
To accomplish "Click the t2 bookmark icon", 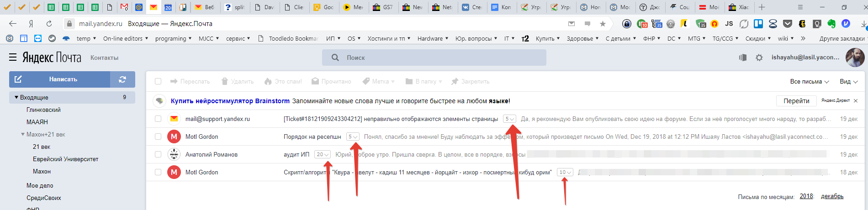I will click(525, 39).
